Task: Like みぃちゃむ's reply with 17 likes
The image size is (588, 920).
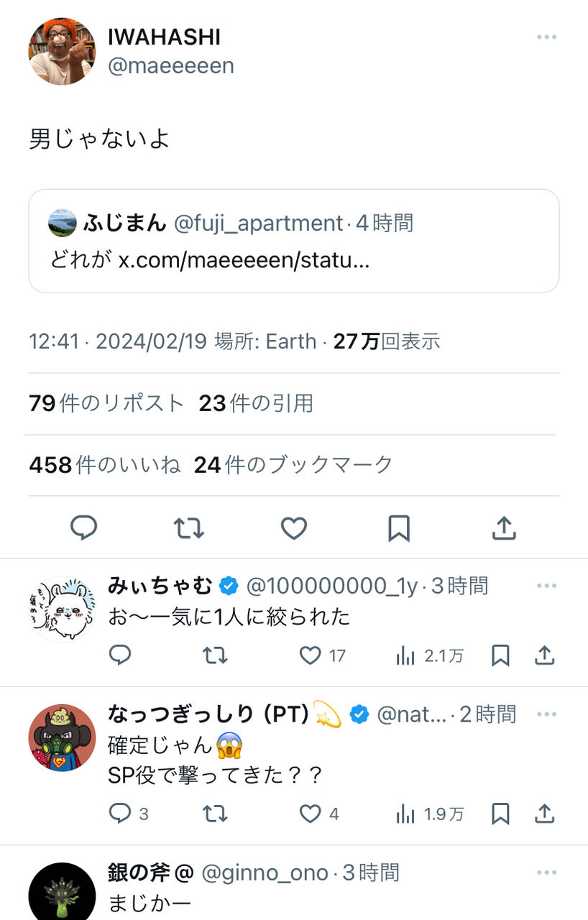Action: pyautogui.click(x=311, y=655)
